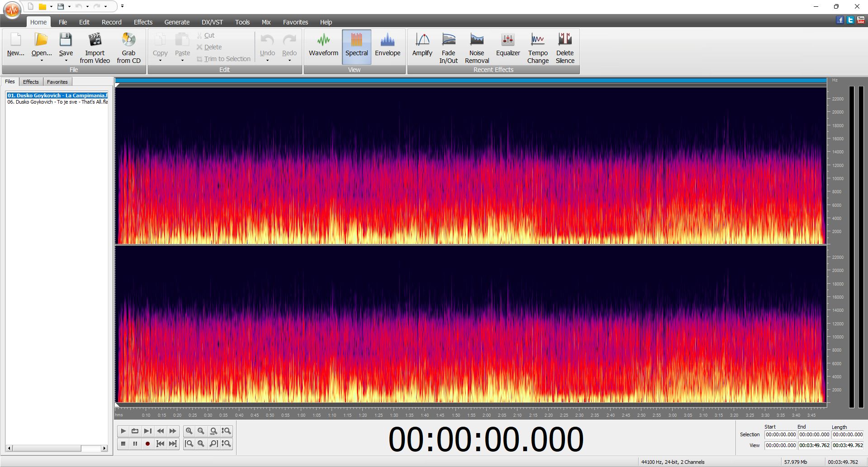Open the DX/VST ribbon tab
The width and height of the screenshot is (868, 467).
212,22
